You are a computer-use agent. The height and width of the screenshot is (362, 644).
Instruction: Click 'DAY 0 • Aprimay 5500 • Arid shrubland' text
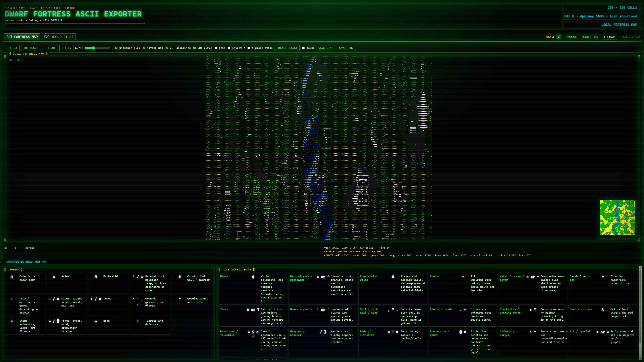[601, 16]
